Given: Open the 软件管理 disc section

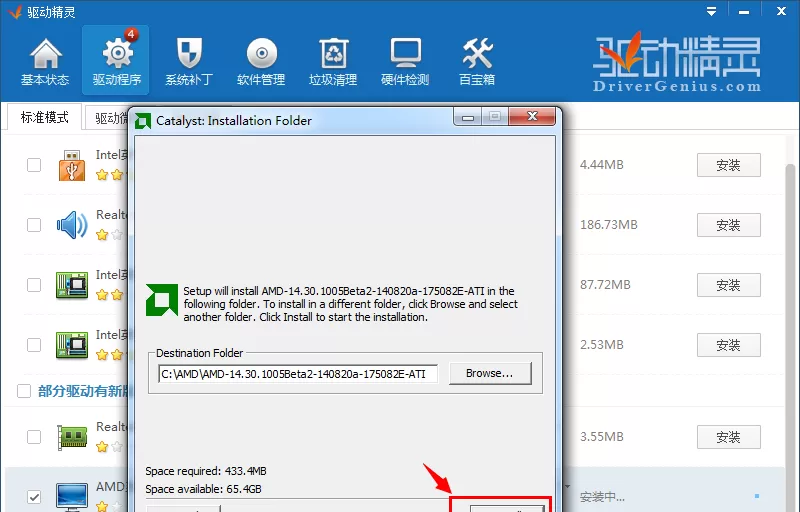Looking at the screenshot, I should point(261,61).
